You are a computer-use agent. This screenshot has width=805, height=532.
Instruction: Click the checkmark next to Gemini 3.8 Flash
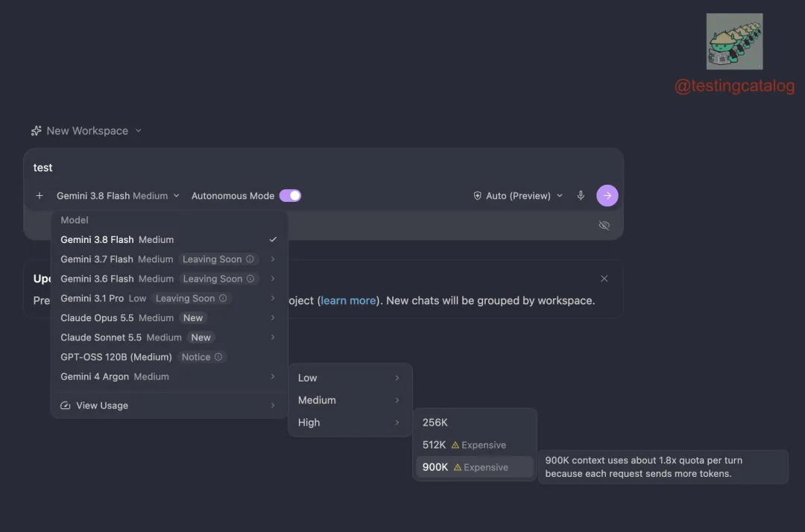tap(273, 240)
